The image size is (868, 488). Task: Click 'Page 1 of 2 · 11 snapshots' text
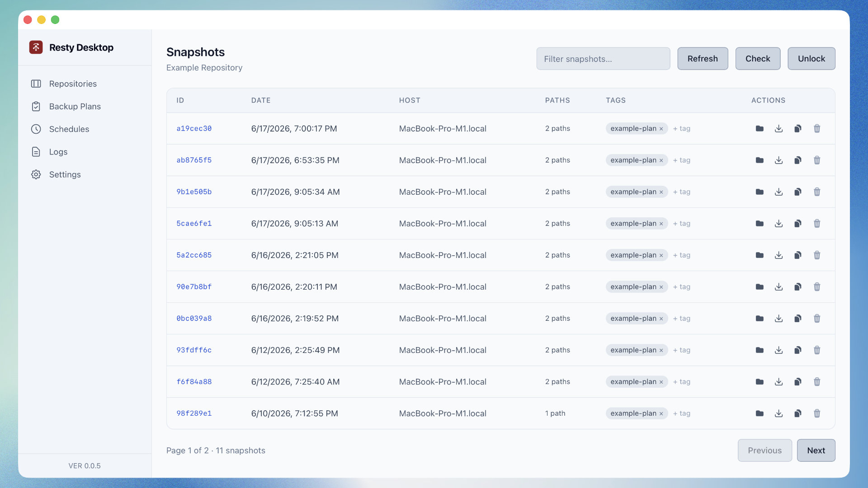coord(216,450)
